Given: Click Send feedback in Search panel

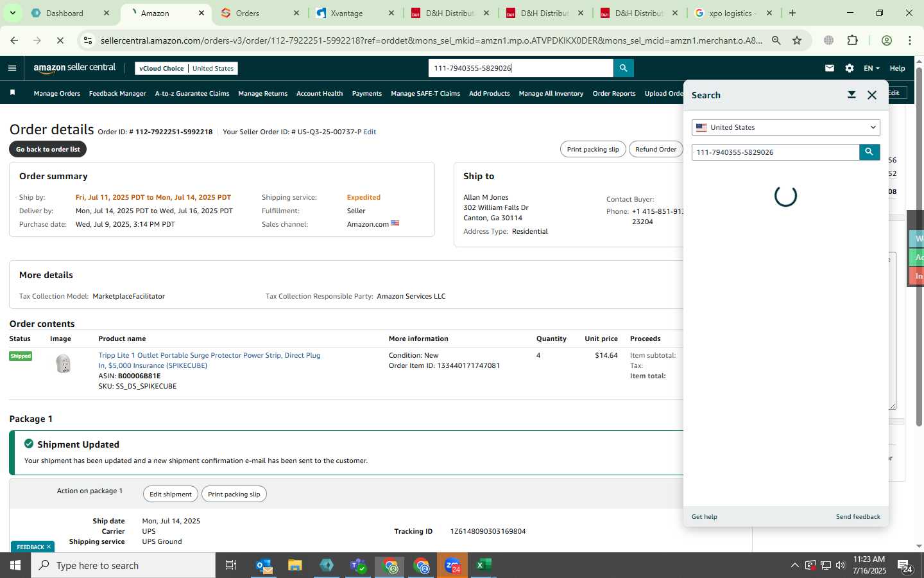Looking at the screenshot, I should click(x=858, y=516).
